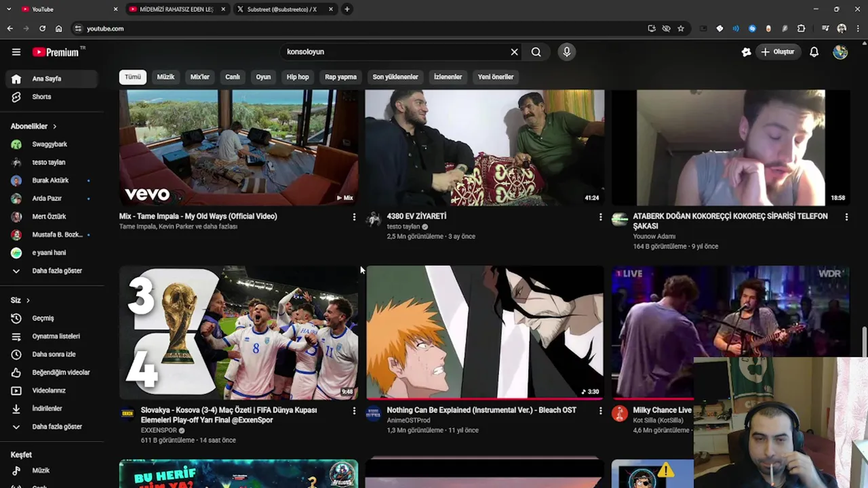Open the testo taylan subscription
Image resolution: width=868 pixels, height=488 pixels.
tap(52, 163)
